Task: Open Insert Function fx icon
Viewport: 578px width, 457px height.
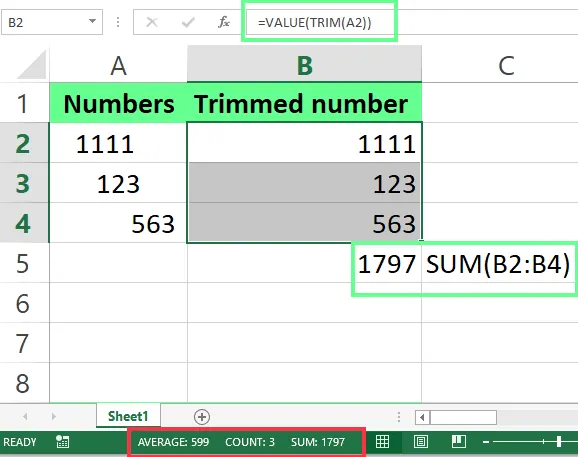Action: coord(224,22)
